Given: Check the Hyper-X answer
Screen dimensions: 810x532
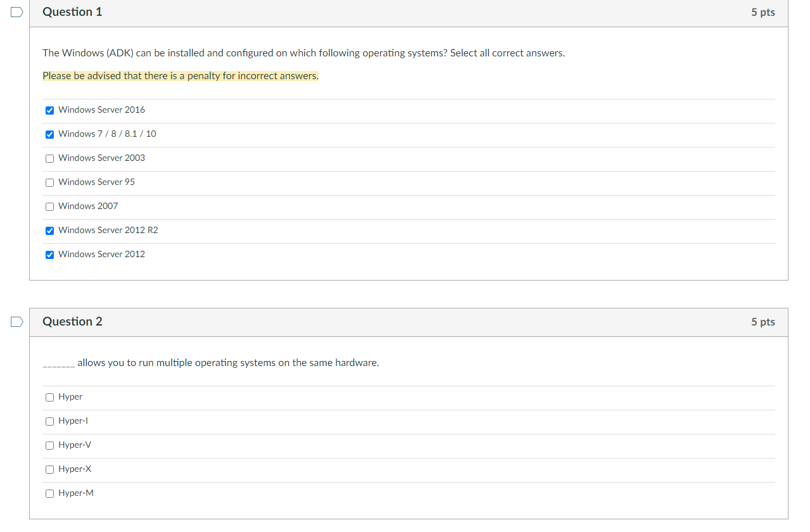Looking at the screenshot, I should point(49,469).
